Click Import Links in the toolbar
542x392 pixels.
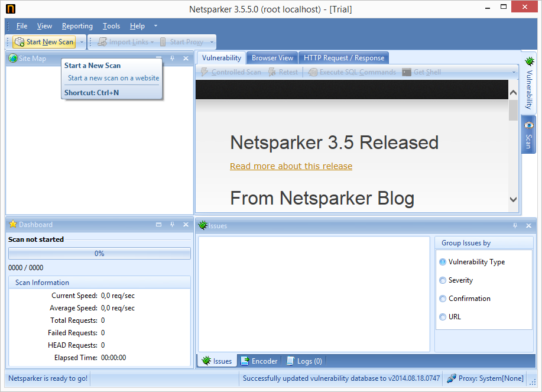click(124, 42)
